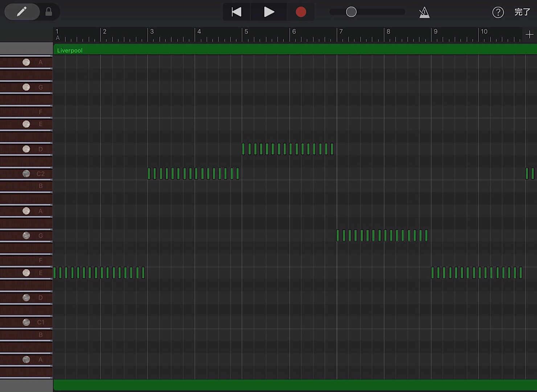The width and height of the screenshot is (537, 392).
Task: Select first G note at bar 7
Action: click(338, 236)
